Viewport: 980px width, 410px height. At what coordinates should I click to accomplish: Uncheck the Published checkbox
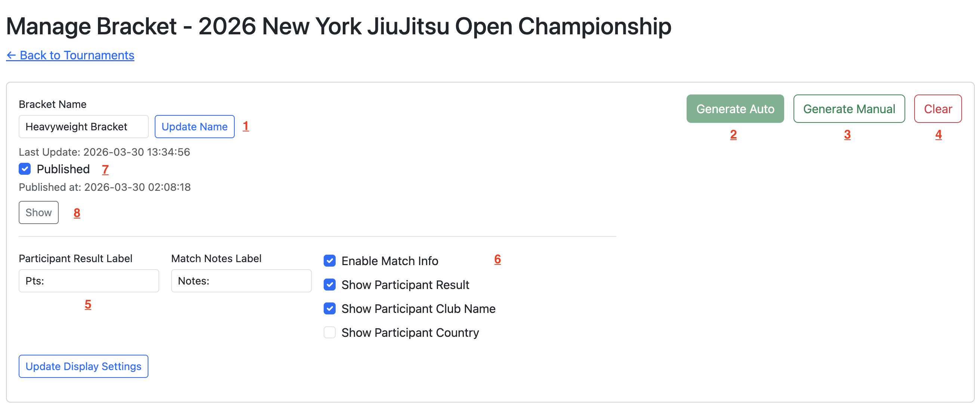click(x=25, y=169)
